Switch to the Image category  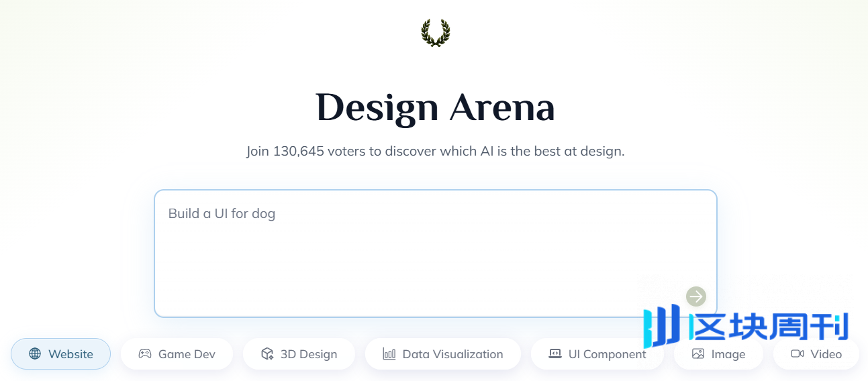coord(718,353)
